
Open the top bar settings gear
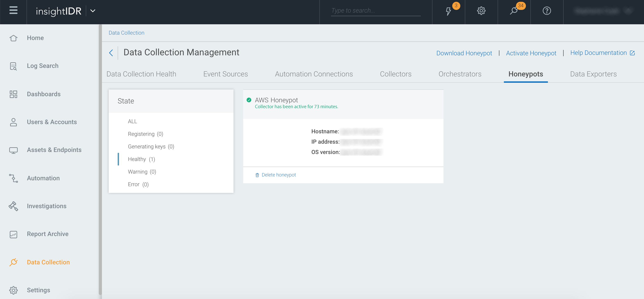pos(481,11)
